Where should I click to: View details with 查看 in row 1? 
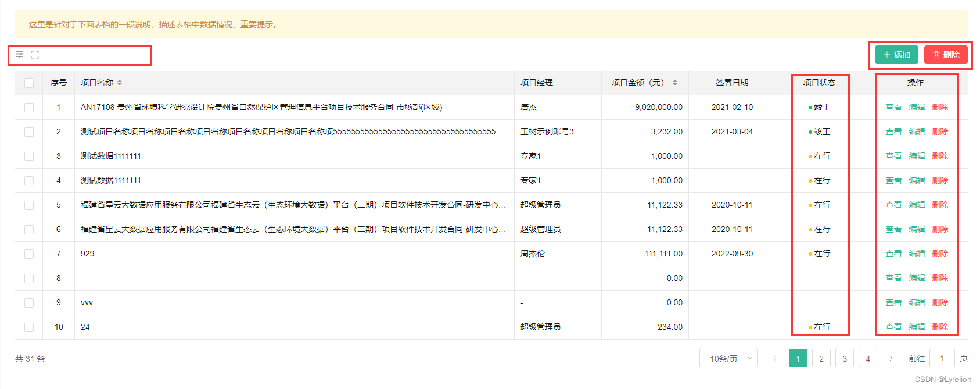click(x=893, y=107)
